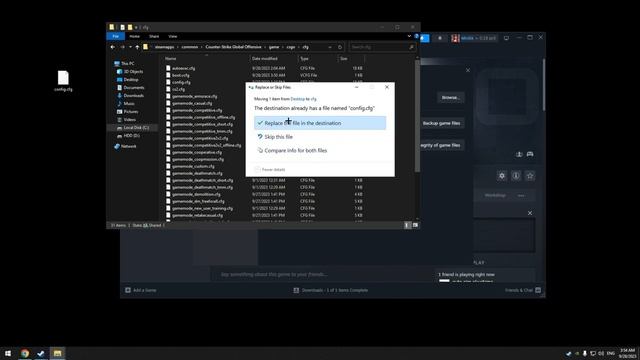Open Steam game info icon

pos(516,176)
